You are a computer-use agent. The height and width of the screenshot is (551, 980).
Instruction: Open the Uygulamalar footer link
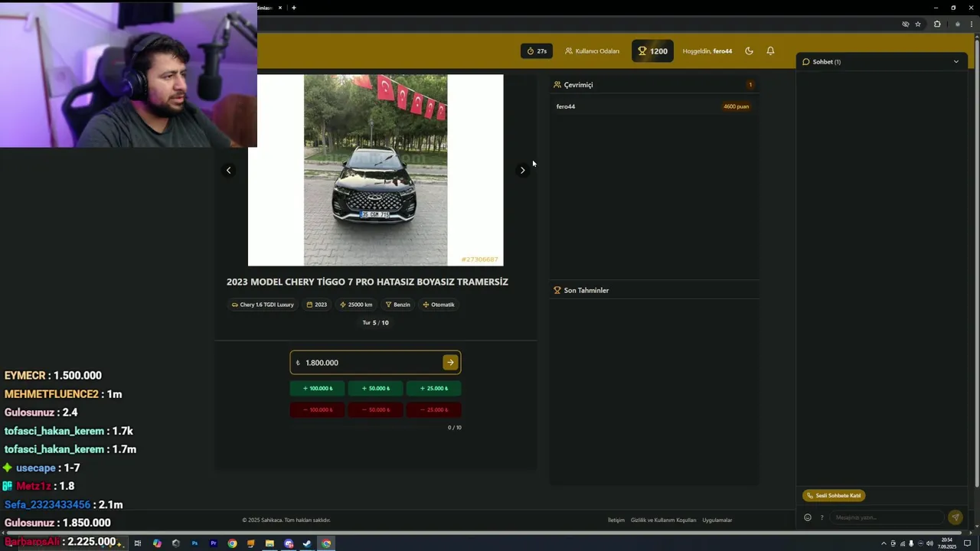717,520
